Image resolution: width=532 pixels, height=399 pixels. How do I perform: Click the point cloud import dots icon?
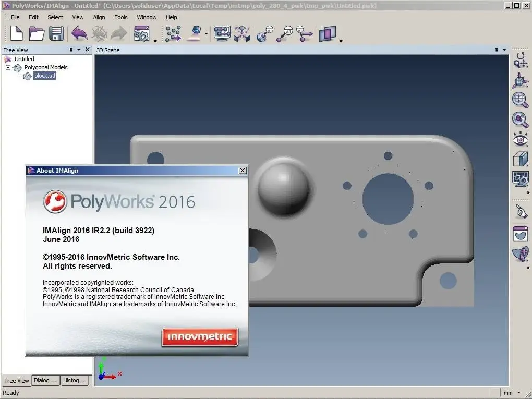(173, 33)
